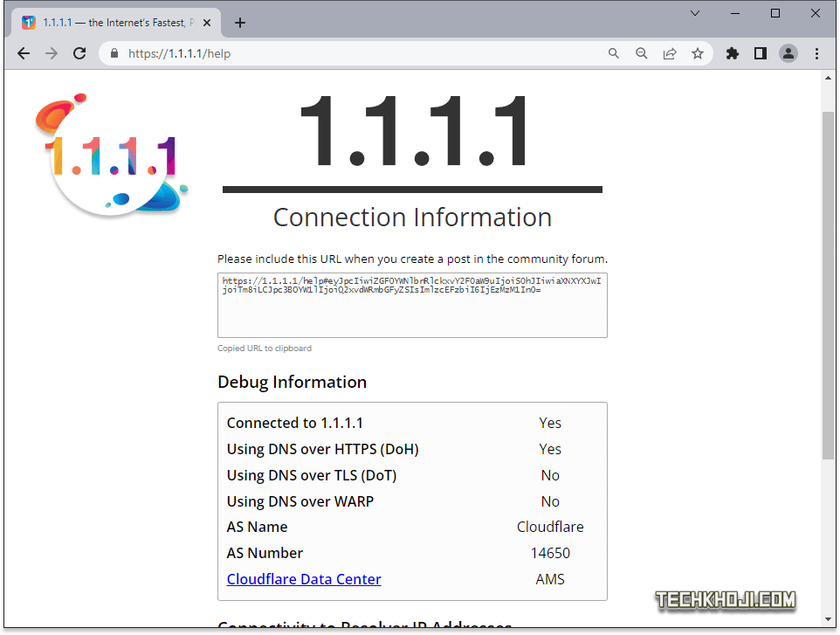This screenshot has width=840, height=635.
Task: Click the 'Yes' value for Connected to 1.1.1.1
Action: point(550,423)
